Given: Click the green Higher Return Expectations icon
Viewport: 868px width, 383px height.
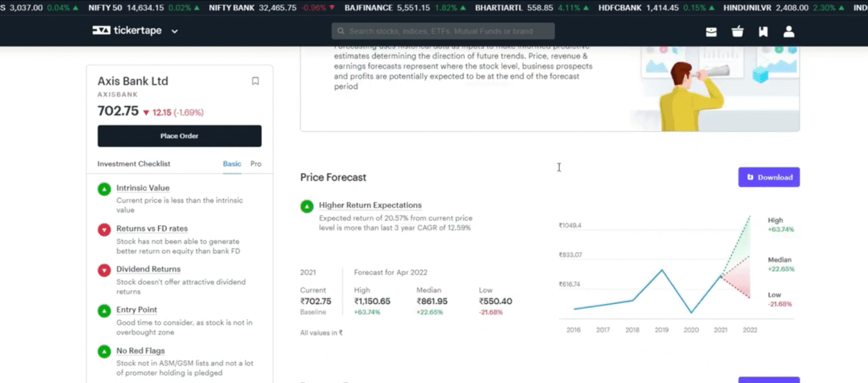Looking at the screenshot, I should click(307, 206).
